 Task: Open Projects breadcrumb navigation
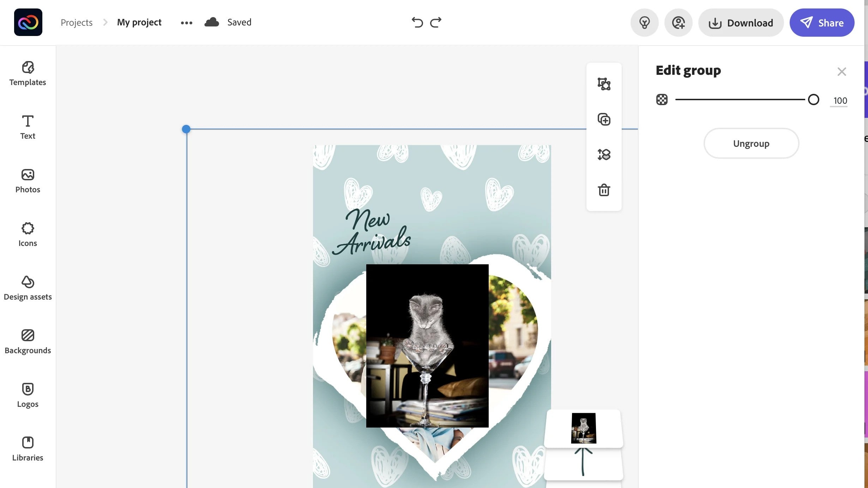(x=76, y=22)
